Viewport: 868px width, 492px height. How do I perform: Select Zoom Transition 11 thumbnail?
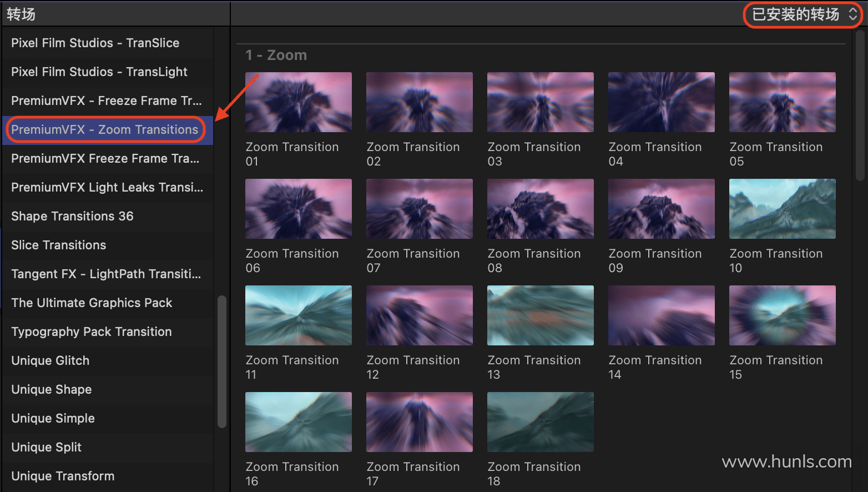(299, 315)
